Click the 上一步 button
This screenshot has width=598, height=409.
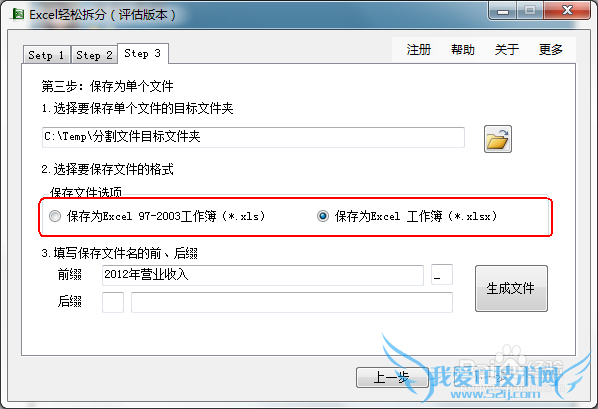point(392,378)
